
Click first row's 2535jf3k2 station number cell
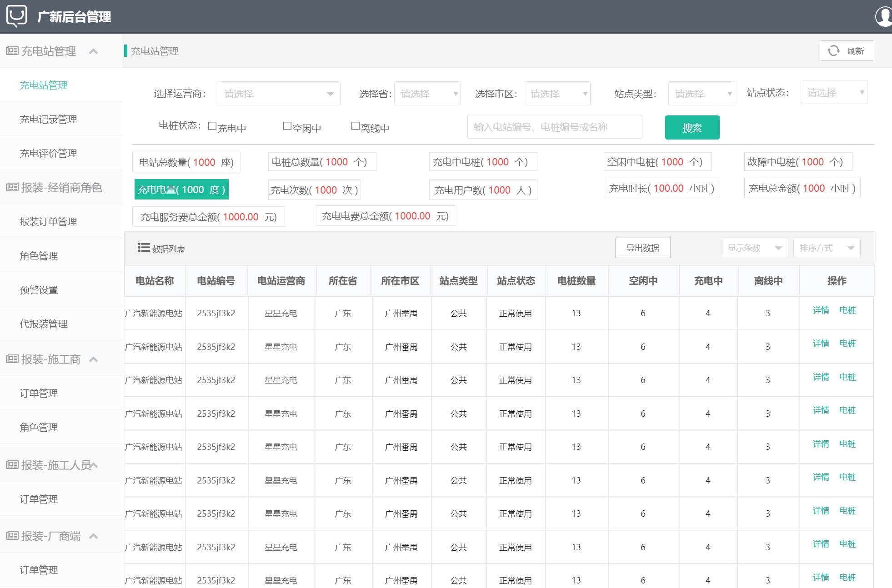216,313
